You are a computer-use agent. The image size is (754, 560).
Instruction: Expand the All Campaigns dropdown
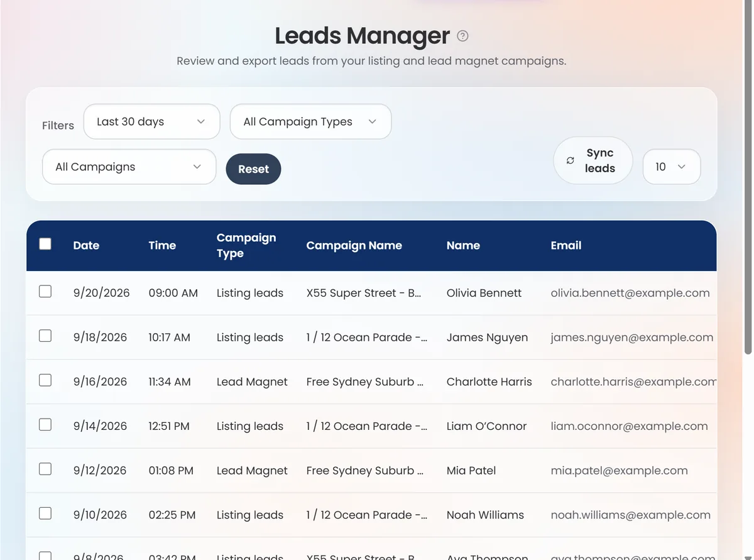coord(129,167)
